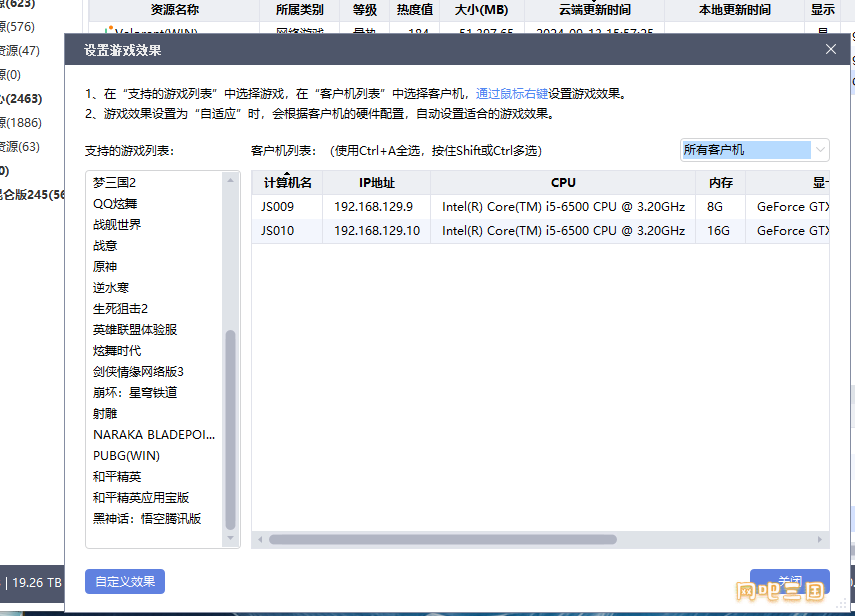The height and width of the screenshot is (616, 855).
Task: Sort background table by 热度值 header
Action: point(414,10)
